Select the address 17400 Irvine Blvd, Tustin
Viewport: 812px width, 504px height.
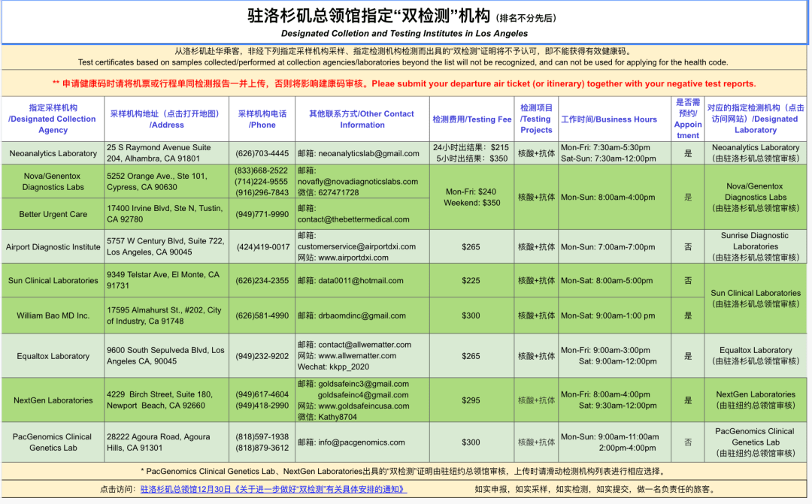pyautogui.click(x=165, y=214)
